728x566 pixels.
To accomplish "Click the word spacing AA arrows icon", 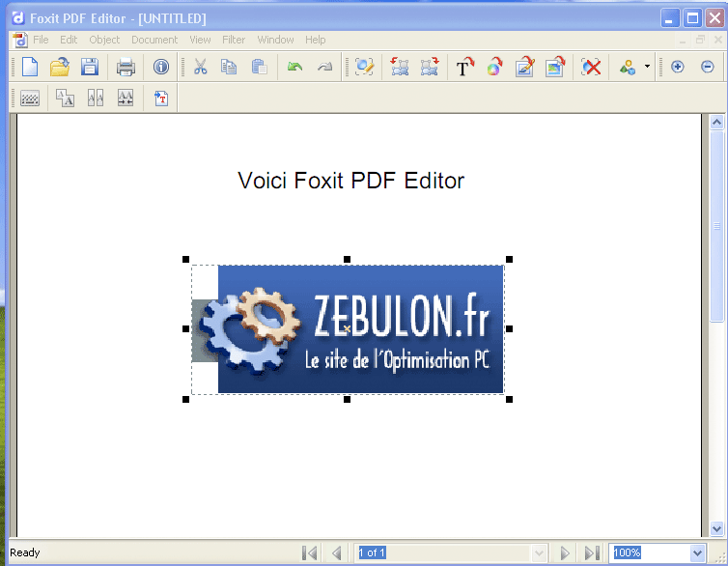I will click(126, 98).
